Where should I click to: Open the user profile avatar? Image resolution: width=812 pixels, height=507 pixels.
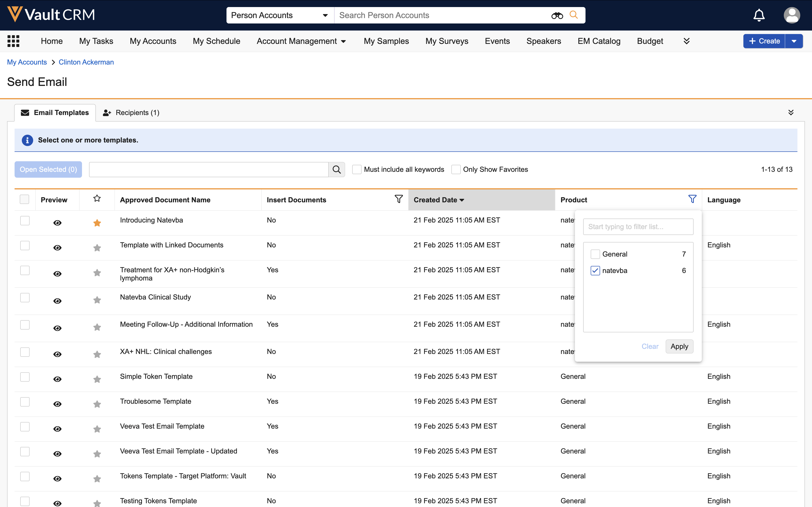pyautogui.click(x=792, y=15)
